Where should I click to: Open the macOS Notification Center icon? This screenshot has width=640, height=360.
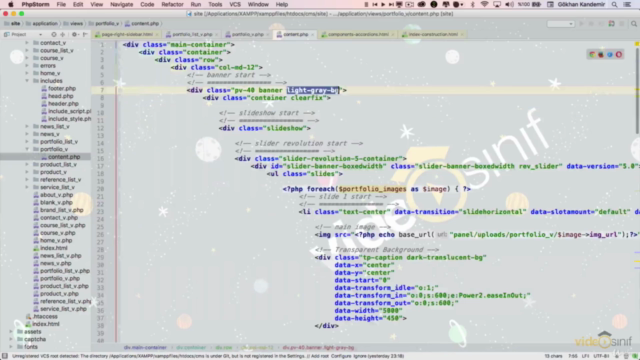627,4
